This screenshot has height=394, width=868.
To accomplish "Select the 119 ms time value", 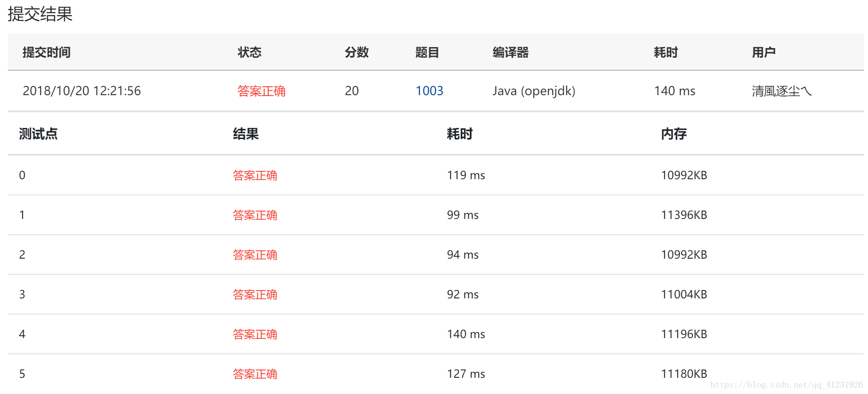I will [x=466, y=176].
